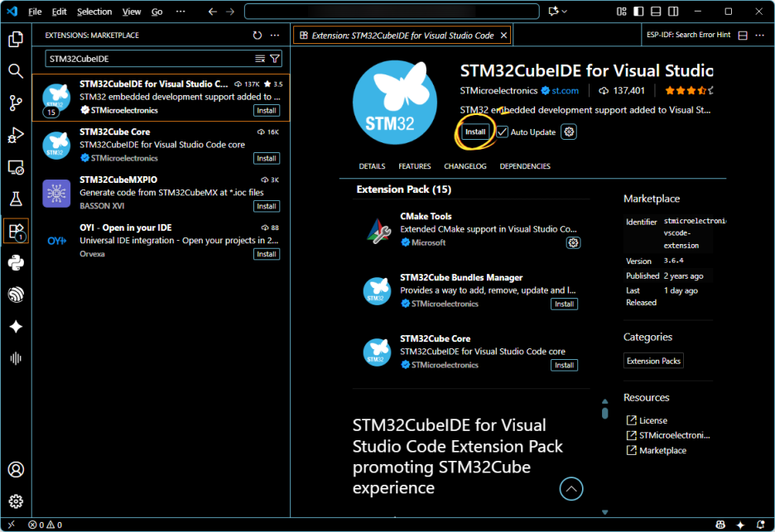Switch to the DETAILS tab
775x532 pixels.
pos(372,166)
